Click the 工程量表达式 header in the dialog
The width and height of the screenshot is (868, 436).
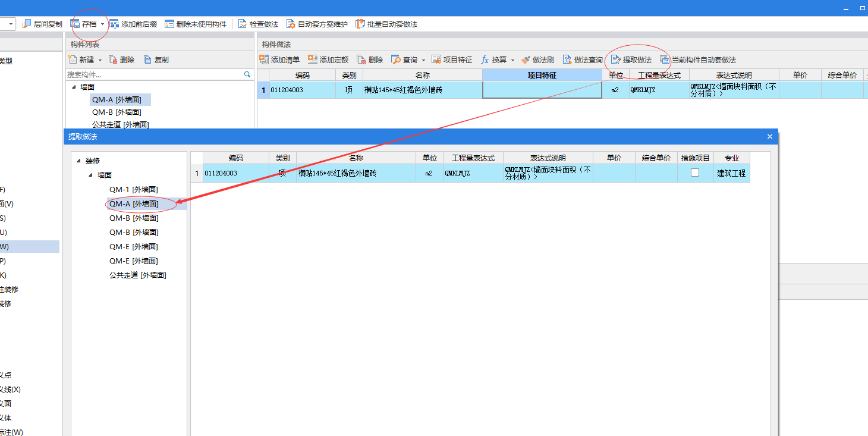(x=473, y=158)
